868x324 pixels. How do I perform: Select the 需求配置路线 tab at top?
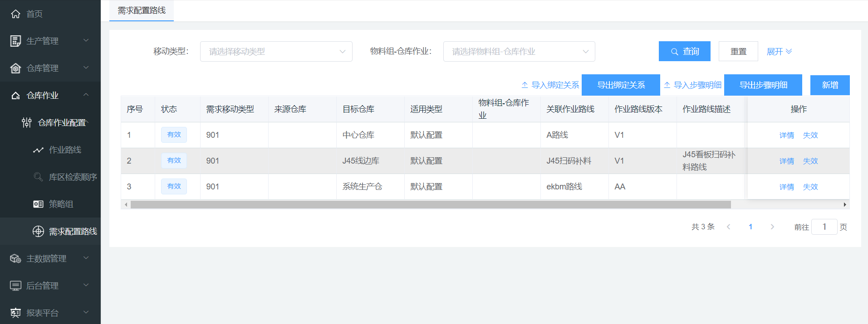click(142, 10)
